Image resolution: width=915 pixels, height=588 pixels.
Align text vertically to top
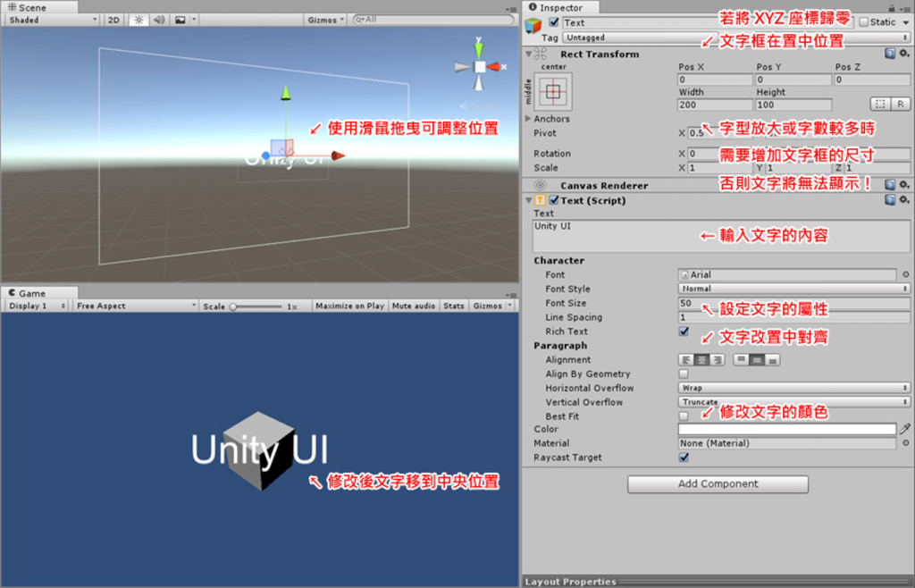click(x=741, y=360)
